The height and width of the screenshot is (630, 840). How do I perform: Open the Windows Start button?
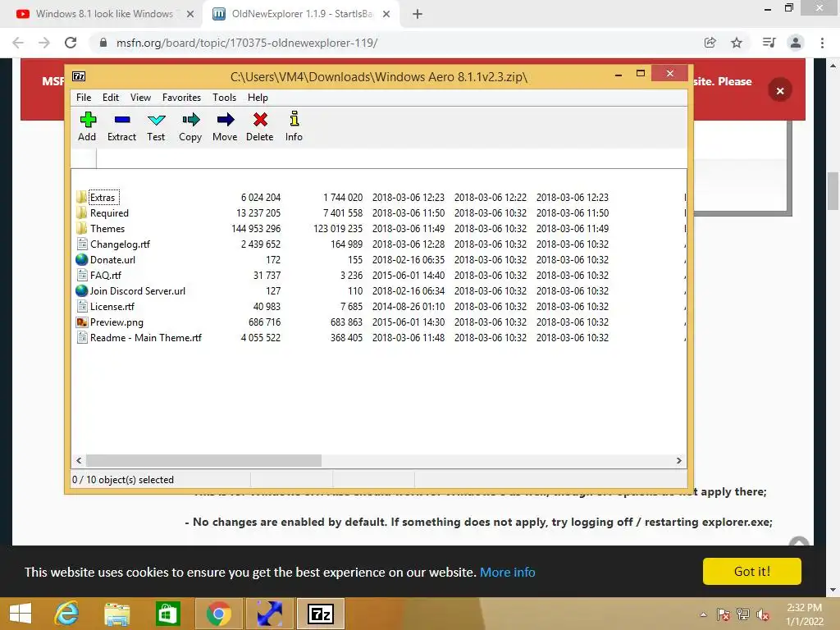click(x=21, y=614)
